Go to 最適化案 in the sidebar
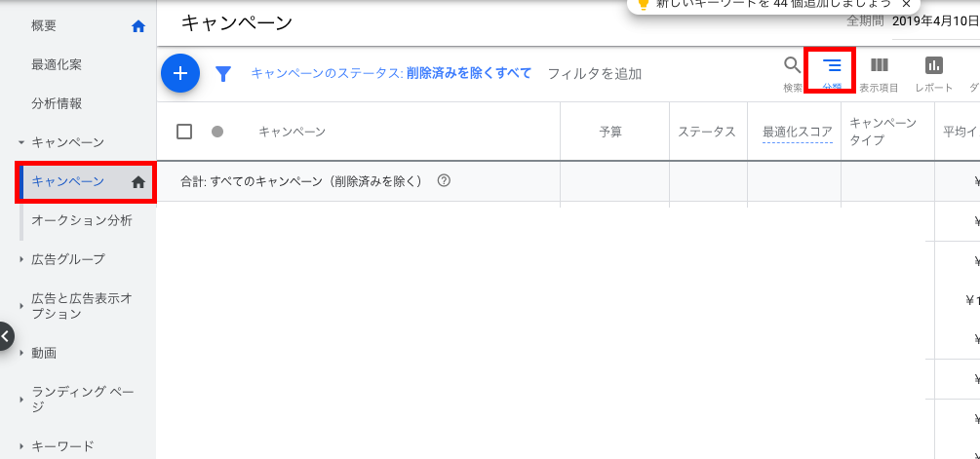 pyautogui.click(x=57, y=65)
